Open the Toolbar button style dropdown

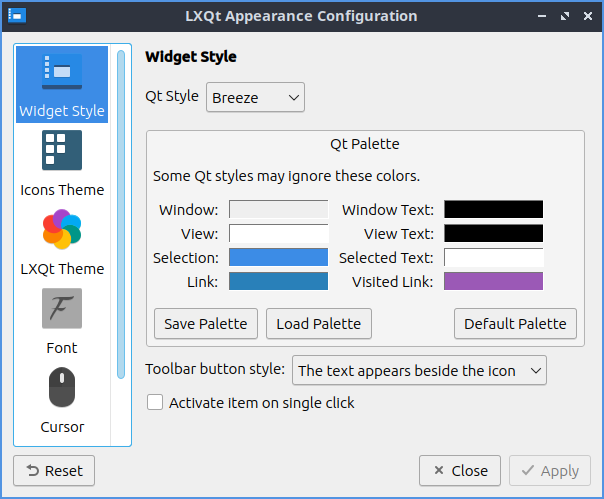point(419,370)
